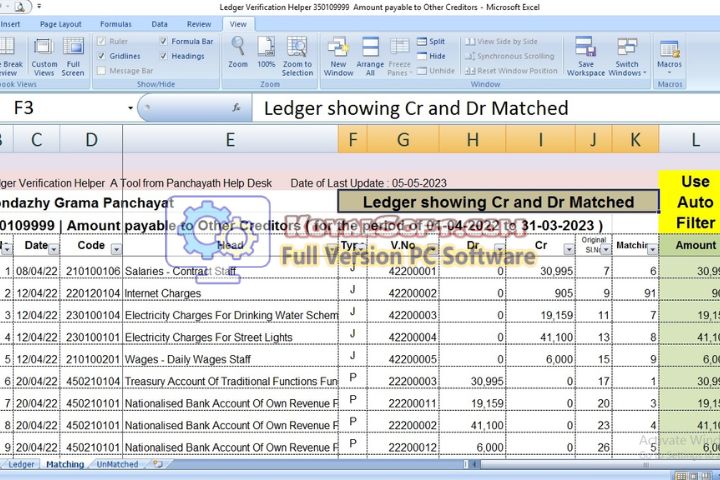The width and height of the screenshot is (720, 480).
Task: Open the Macros menu
Action: [669, 57]
